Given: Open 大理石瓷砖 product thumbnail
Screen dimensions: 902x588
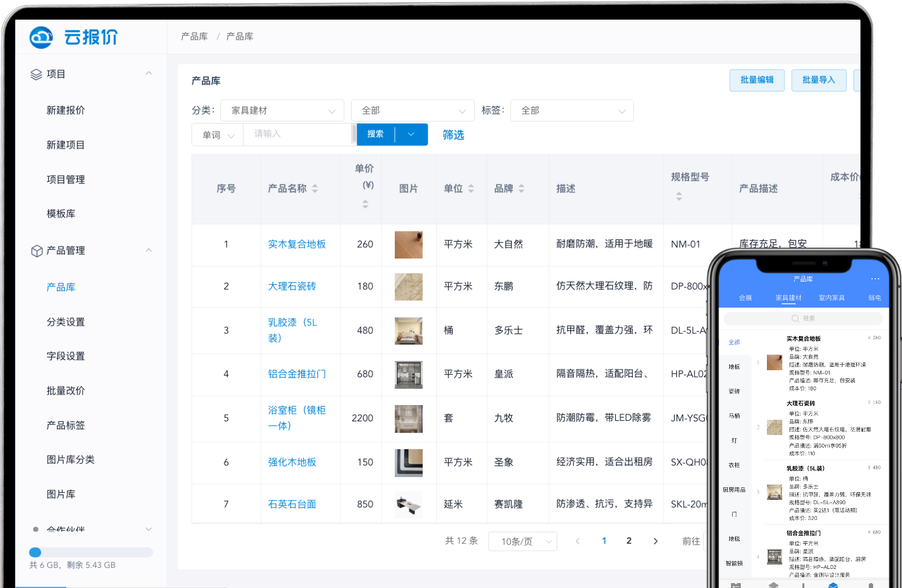Looking at the screenshot, I should pyautogui.click(x=409, y=287).
